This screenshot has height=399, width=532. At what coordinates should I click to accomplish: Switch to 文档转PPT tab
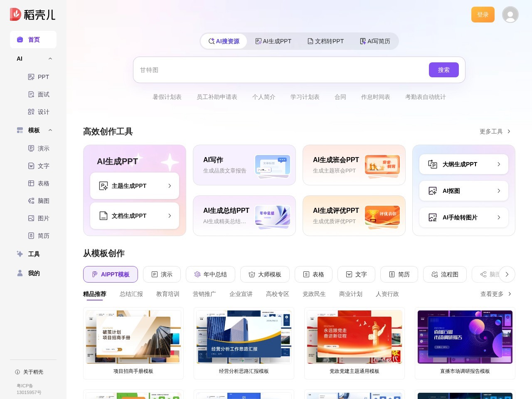pos(325,41)
